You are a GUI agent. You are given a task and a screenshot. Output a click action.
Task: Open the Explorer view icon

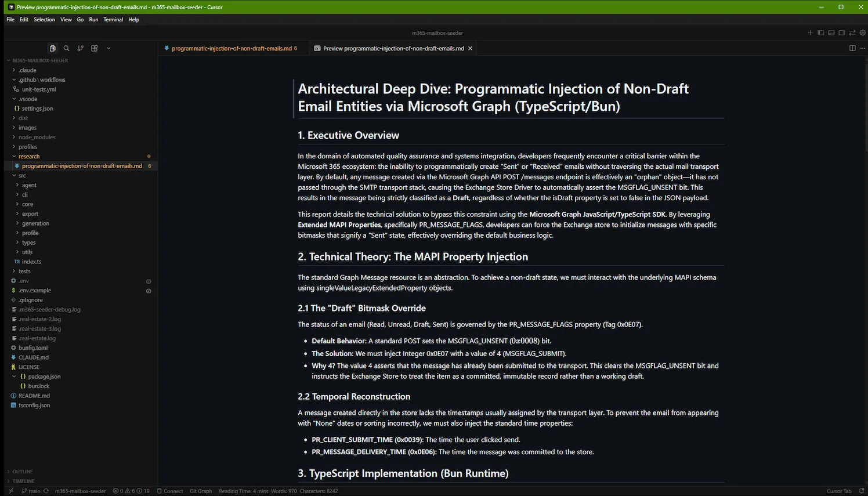(53, 48)
